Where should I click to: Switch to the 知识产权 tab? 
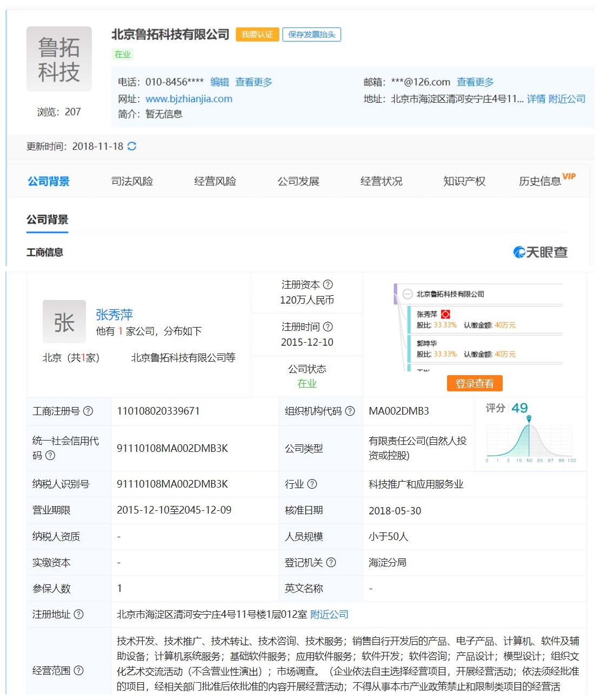pos(464,181)
